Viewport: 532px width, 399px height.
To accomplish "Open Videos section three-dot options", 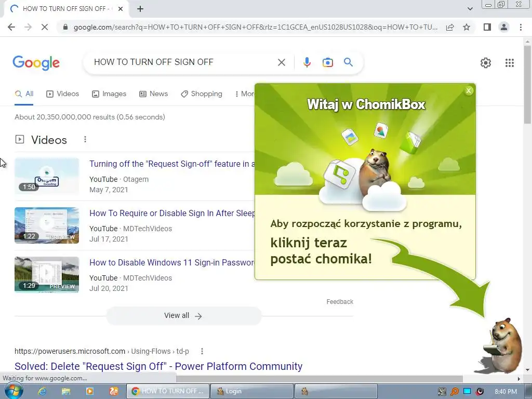I will pos(85,139).
